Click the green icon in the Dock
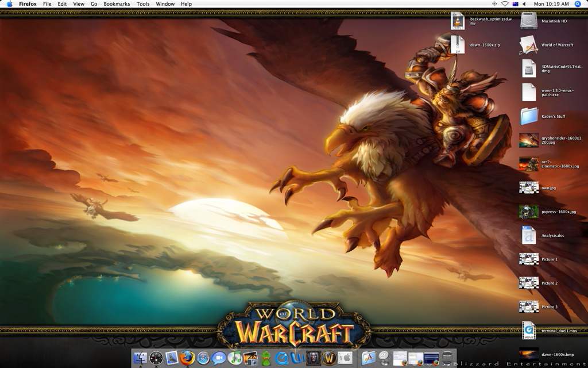Image resolution: width=588 pixels, height=368 pixels. point(266,358)
